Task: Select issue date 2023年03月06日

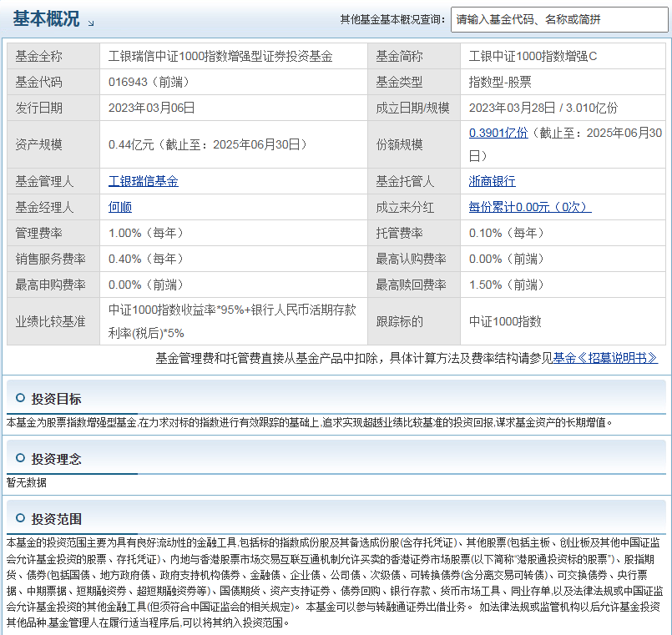Action: (x=152, y=108)
